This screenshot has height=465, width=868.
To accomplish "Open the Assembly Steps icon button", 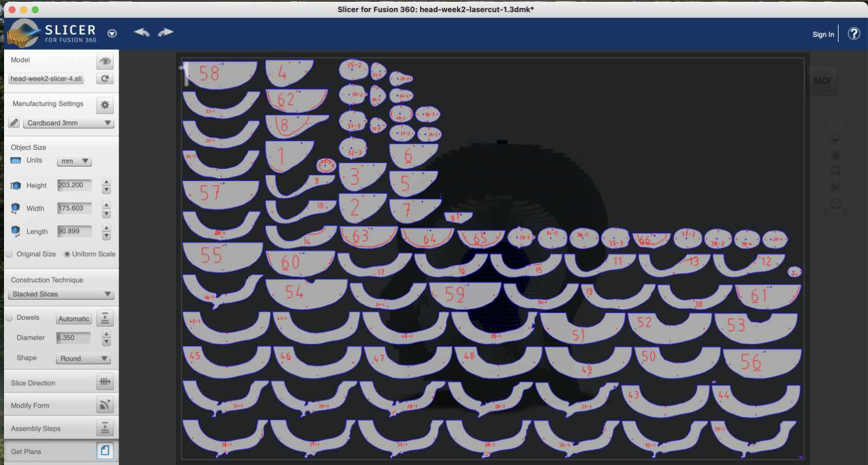I will 105,429.
